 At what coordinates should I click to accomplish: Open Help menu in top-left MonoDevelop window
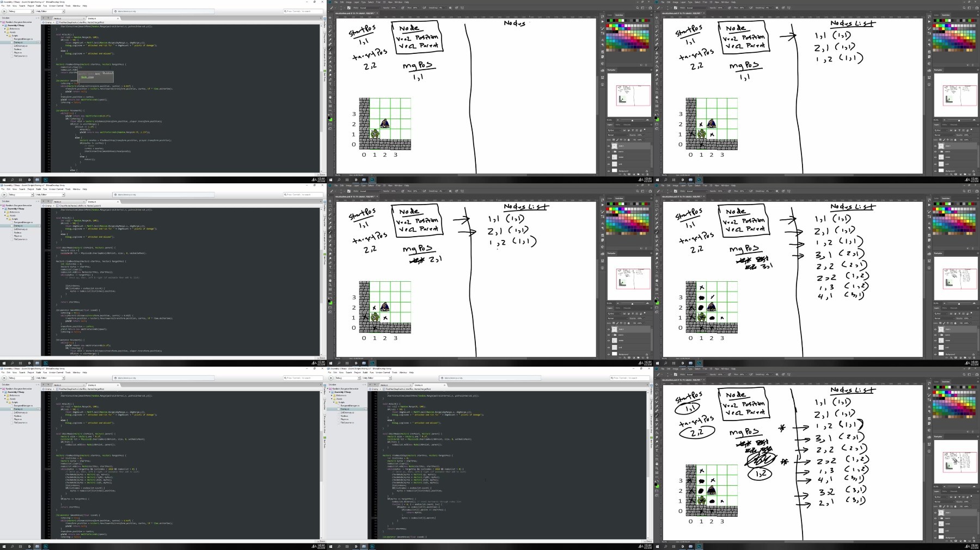[x=84, y=6]
